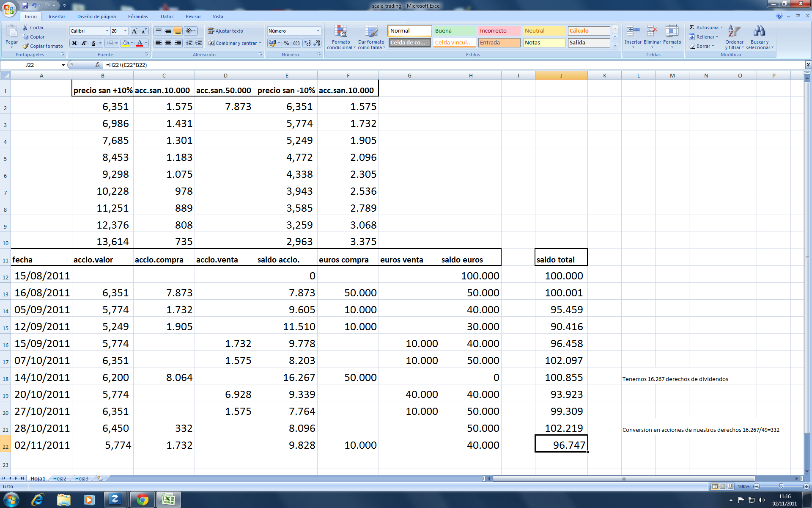Open the Hoja2 sheet tab
The image size is (812, 508).
click(x=60, y=478)
